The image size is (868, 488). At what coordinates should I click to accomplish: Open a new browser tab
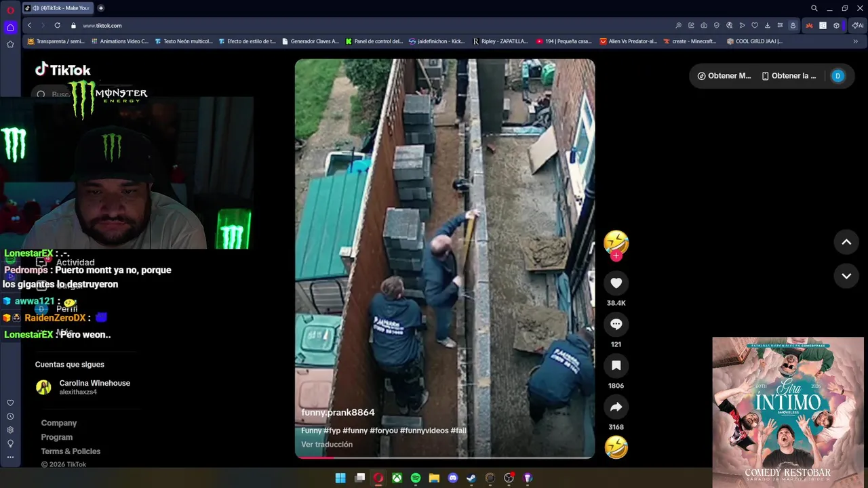(101, 8)
